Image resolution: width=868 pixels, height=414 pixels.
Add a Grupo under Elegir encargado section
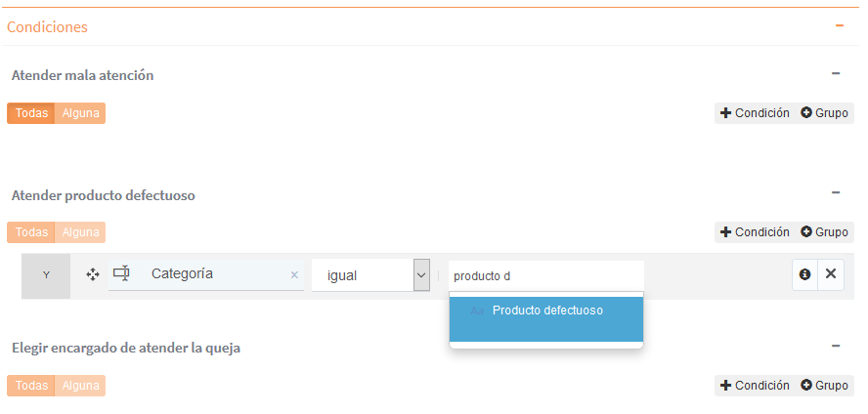[824, 386]
